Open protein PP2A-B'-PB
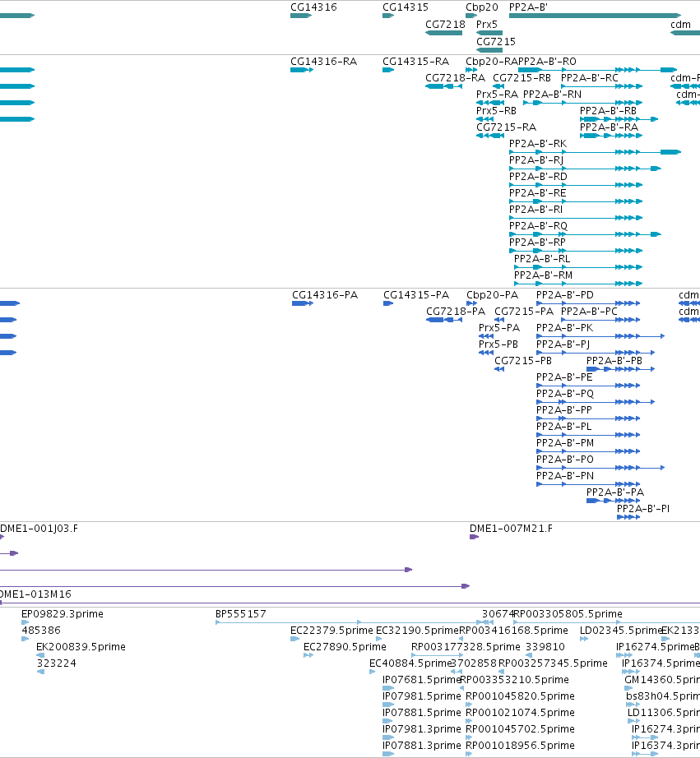 (x=614, y=361)
